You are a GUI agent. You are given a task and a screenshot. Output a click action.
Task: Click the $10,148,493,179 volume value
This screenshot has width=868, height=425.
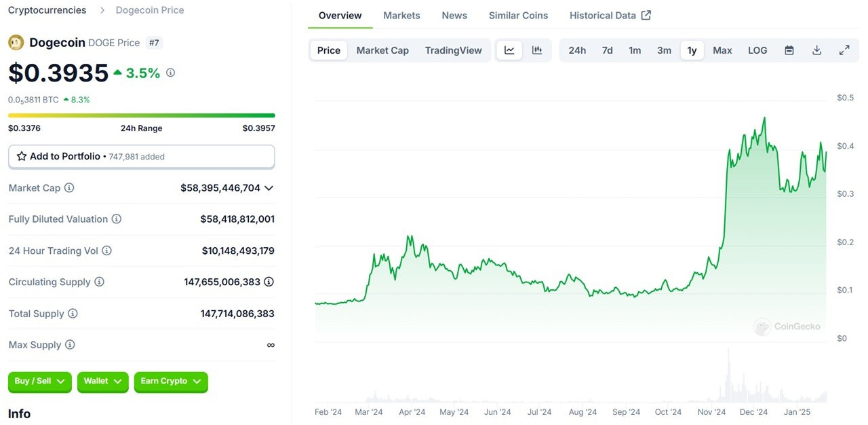[x=238, y=251]
